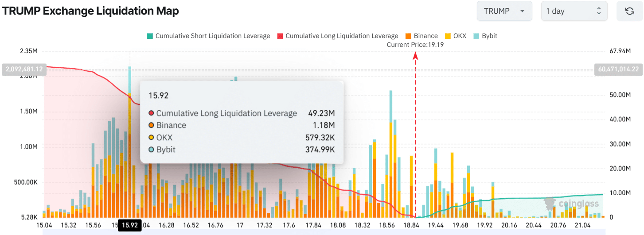Click the 2,092,481.12 left axis value tag
Viewport: 644px width, 235px height.
[24, 69]
